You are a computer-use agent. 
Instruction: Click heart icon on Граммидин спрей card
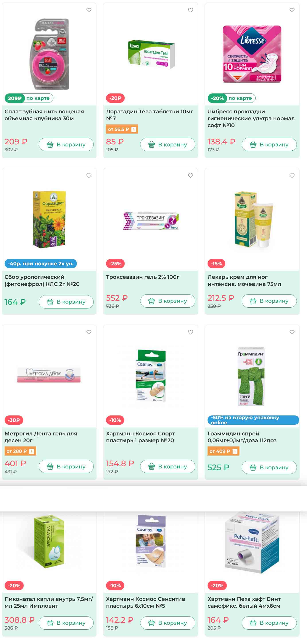point(292,332)
